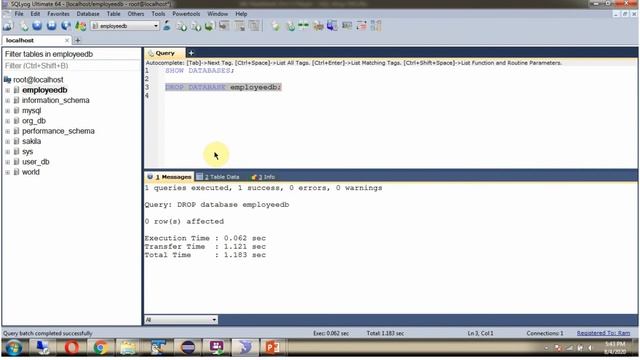
Task: Open the Table menu
Action: [x=113, y=14]
